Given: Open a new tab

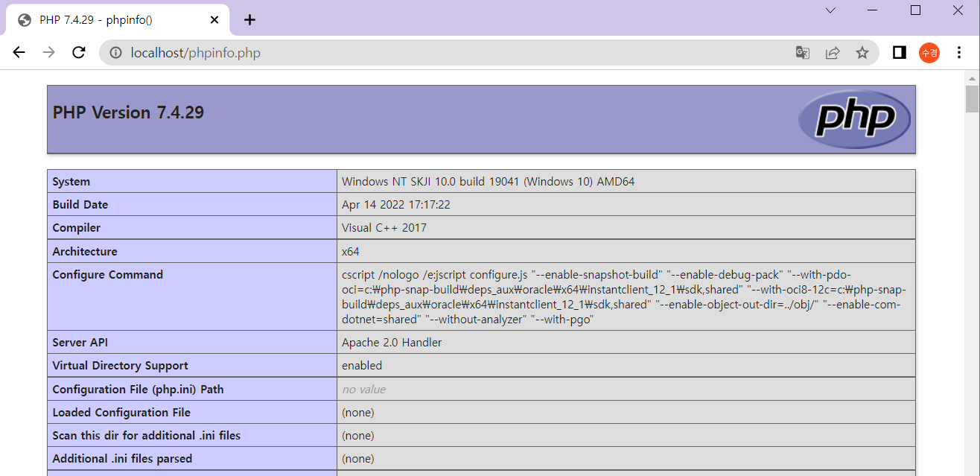Looking at the screenshot, I should pyautogui.click(x=249, y=20).
